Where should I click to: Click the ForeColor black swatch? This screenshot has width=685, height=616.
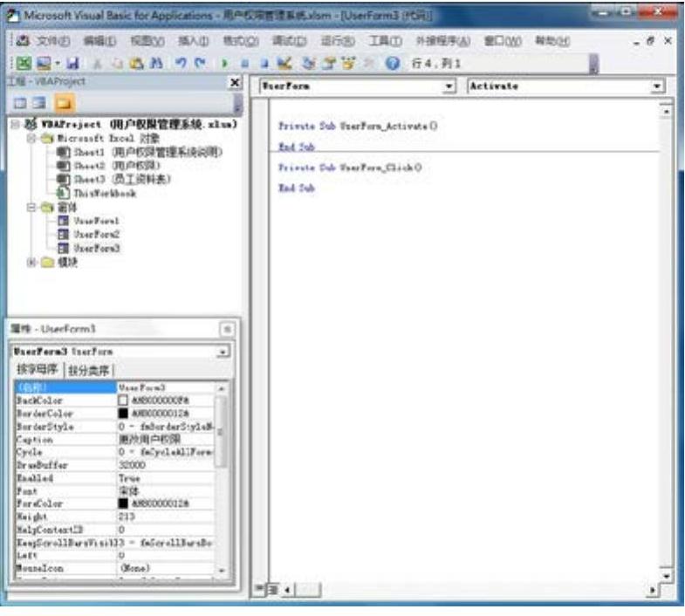123,503
